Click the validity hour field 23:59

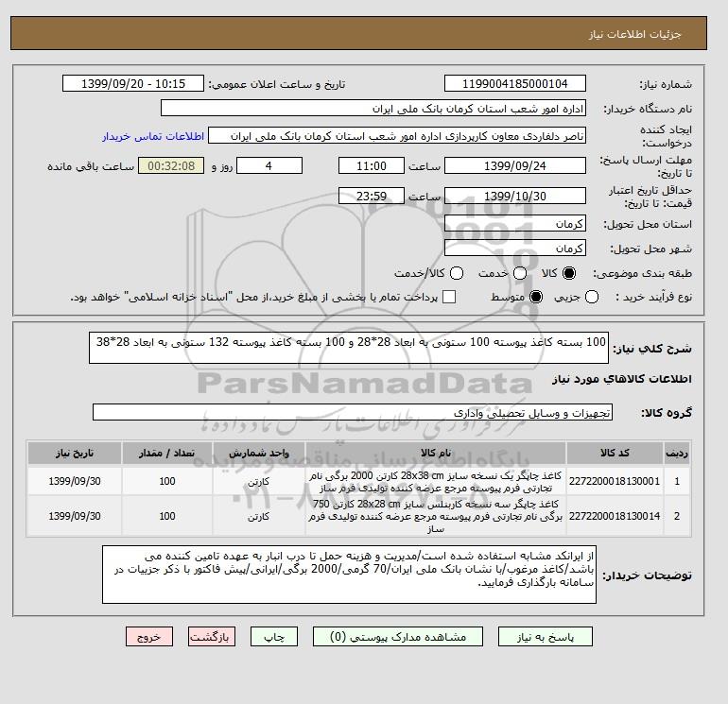pos(372,196)
